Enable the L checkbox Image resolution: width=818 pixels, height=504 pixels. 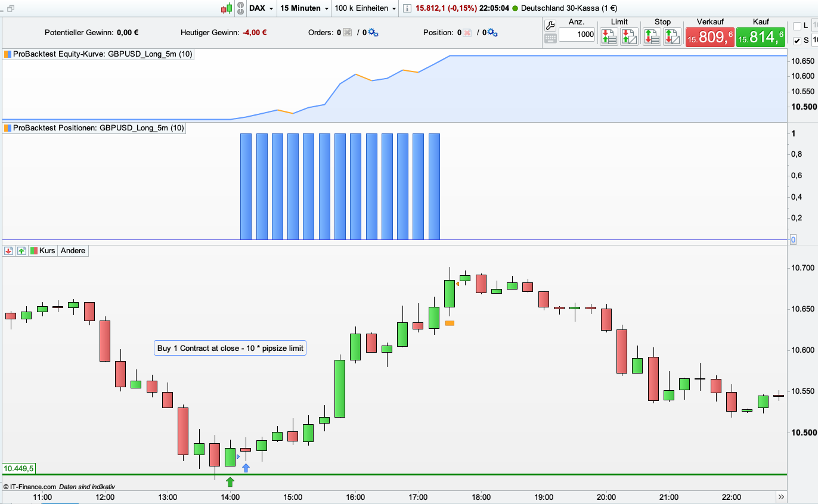(x=797, y=26)
